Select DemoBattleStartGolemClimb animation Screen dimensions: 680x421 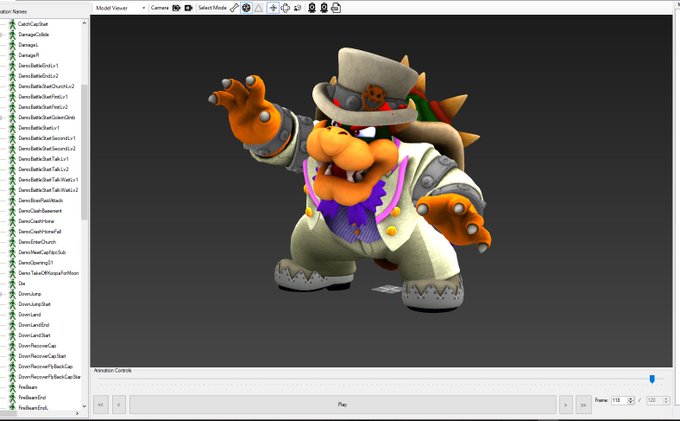[46, 117]
